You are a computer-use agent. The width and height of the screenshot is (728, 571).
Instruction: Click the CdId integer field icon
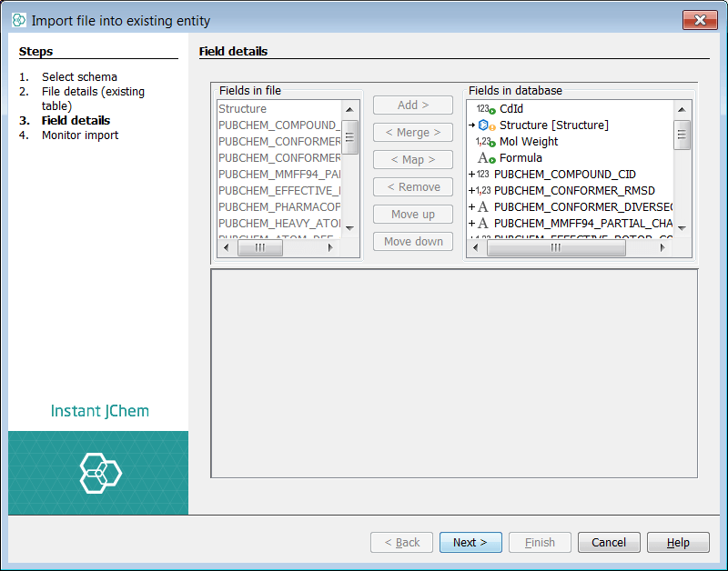point(485,109)
